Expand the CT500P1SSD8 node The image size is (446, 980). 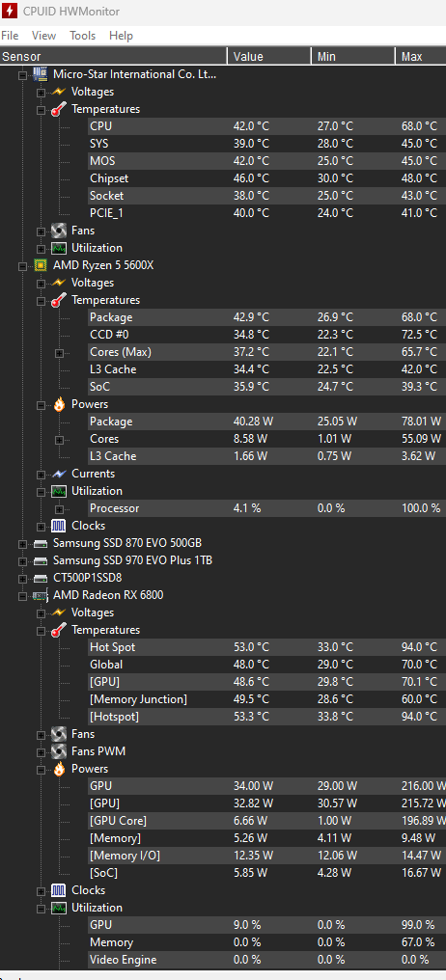[23, 578]
